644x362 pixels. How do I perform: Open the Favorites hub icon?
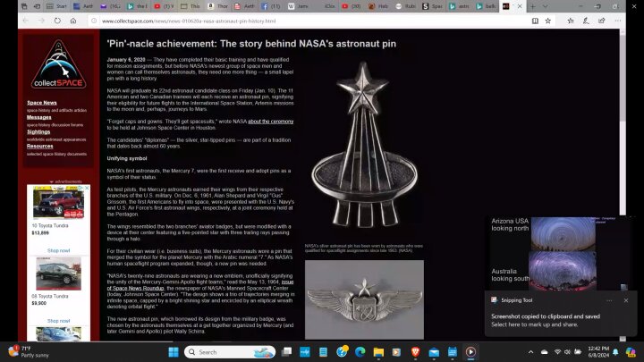click(x=571, y=21)
